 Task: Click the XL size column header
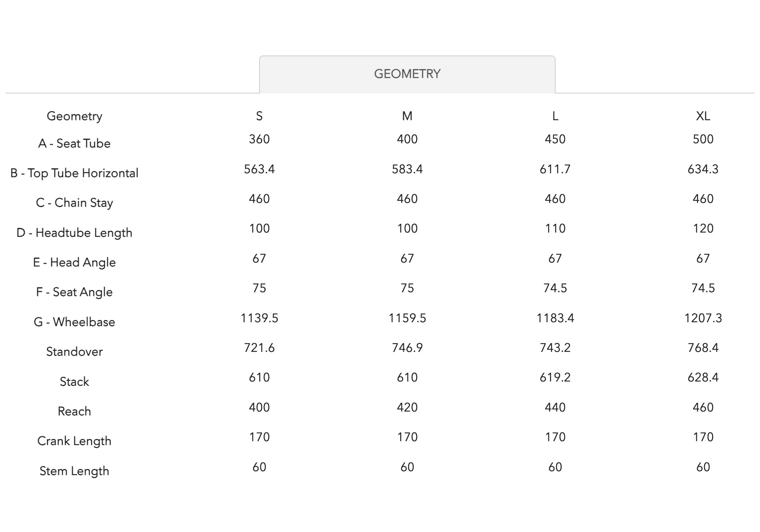pos(703,116)
